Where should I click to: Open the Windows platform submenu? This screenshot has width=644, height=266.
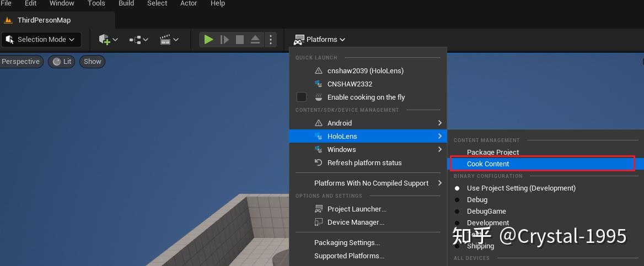(x=368, y=149)
